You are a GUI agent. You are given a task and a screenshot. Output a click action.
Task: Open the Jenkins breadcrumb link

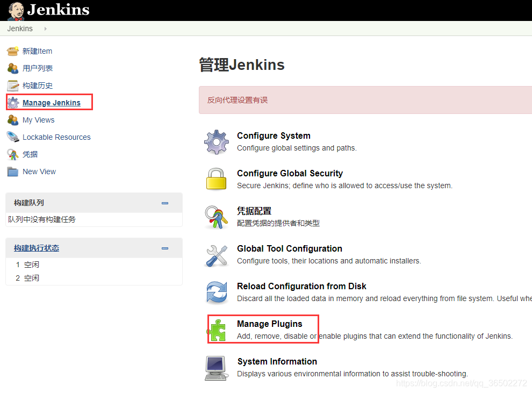(20, 28)
